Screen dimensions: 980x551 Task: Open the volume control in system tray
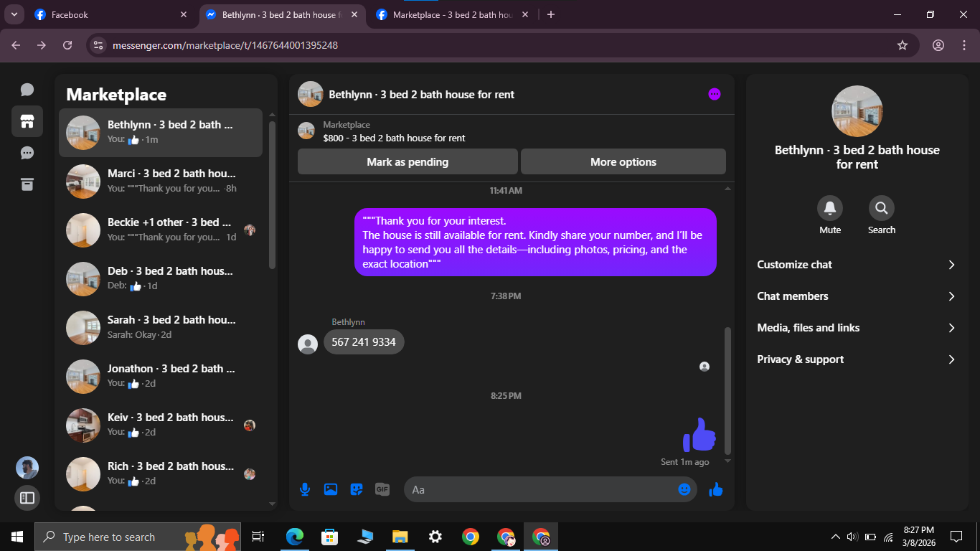852,537
